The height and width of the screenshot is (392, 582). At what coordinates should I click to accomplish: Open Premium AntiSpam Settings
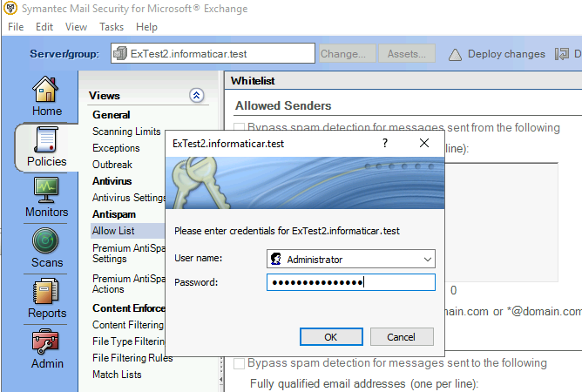128,253
